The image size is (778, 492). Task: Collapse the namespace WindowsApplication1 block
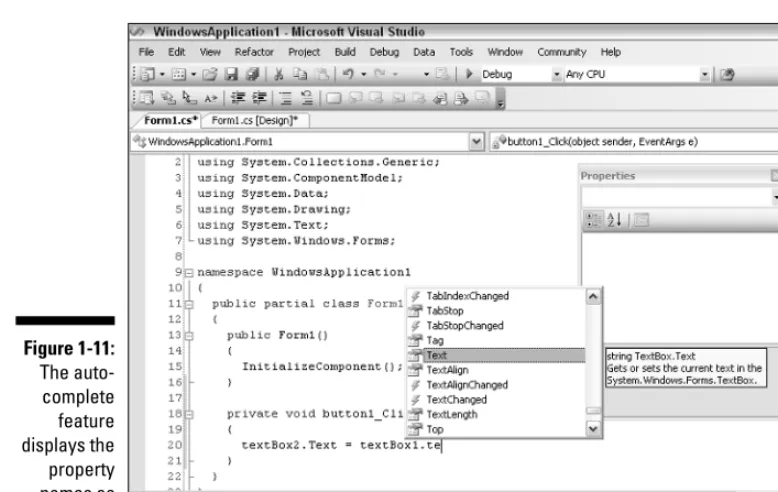pos(189,272)
